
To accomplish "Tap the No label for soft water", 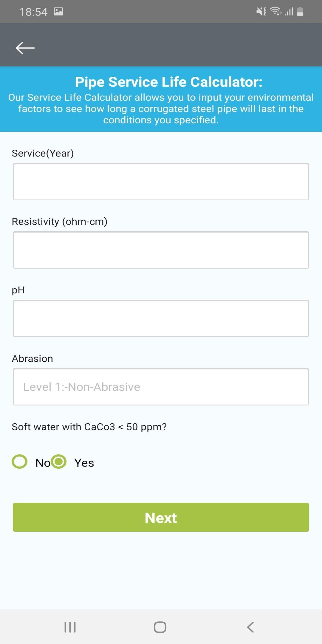I will (43, 463).
